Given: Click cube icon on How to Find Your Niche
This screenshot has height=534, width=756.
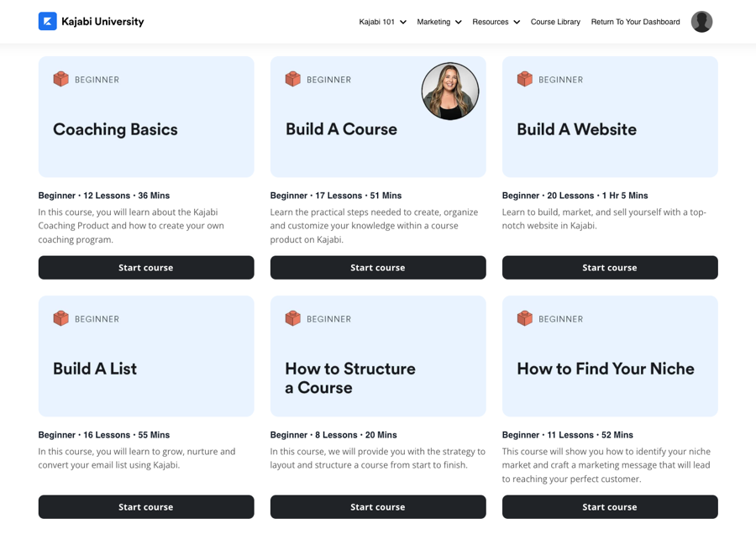Looking at the screenshot, I should click(524, 318).
